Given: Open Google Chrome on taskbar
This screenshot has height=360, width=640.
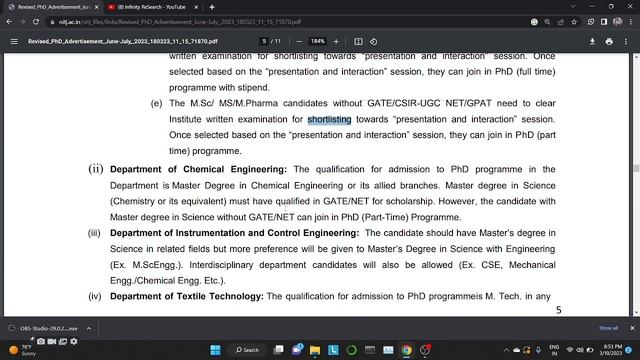Looking at the screenshot, I should (406, 350).
